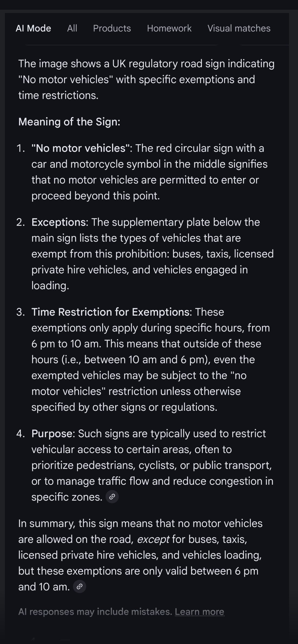Image resolution: width=298 pixels, height=644 pixels.
Task: Follow the Learn more link
Action: click(199, 611)
